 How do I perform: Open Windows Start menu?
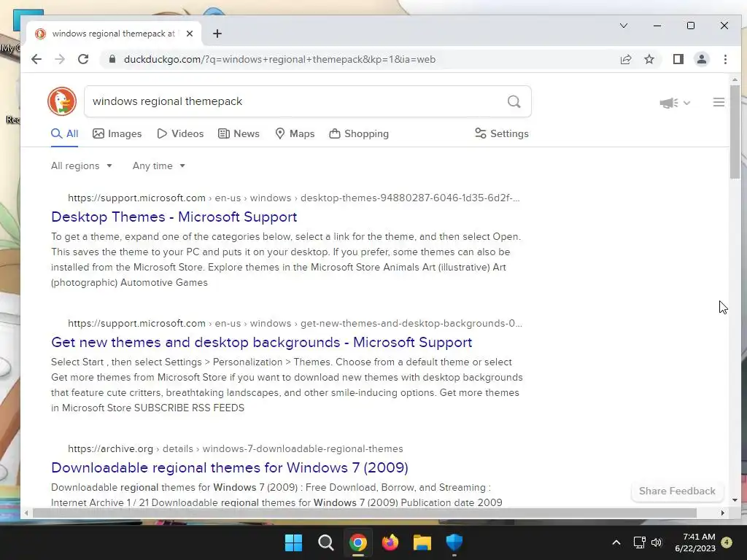[x=293, y=542]
